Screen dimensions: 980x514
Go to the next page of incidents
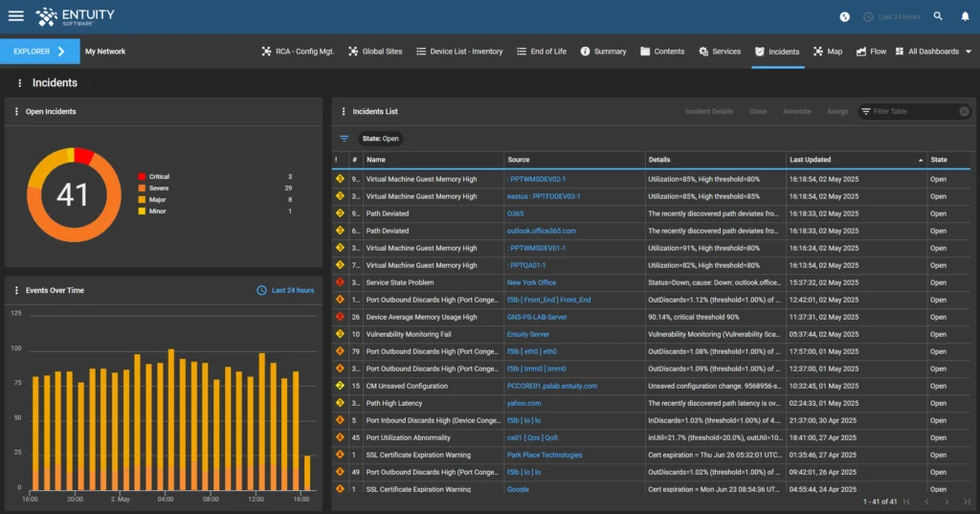coord(947,502)
